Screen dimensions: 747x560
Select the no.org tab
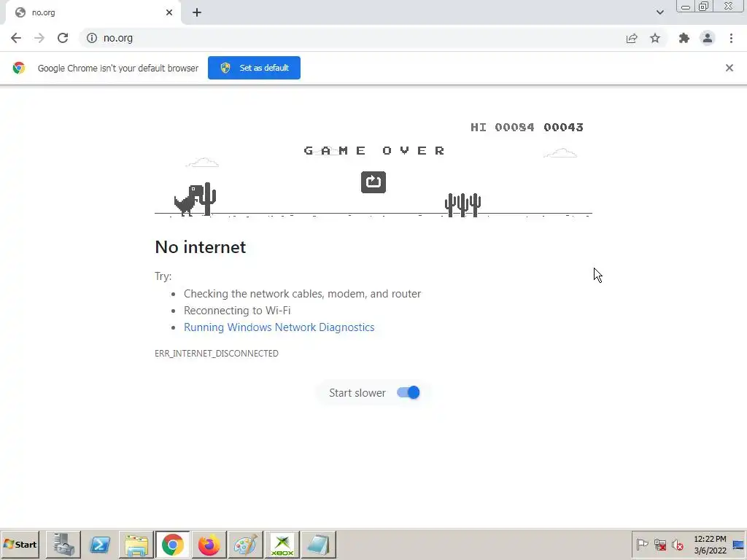(x=93, y=13)
